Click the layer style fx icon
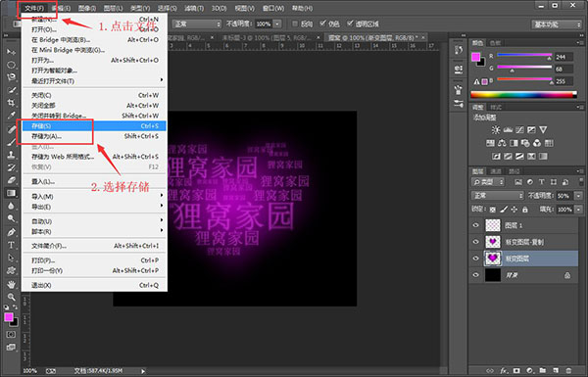This screenshot has width=588, height=377. point(504,370)
